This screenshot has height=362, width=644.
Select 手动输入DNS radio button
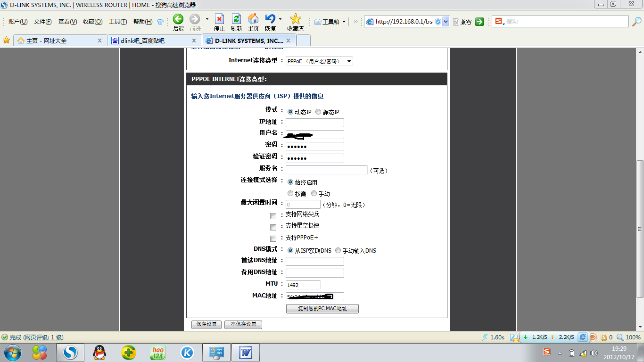[x=338, y=250]
